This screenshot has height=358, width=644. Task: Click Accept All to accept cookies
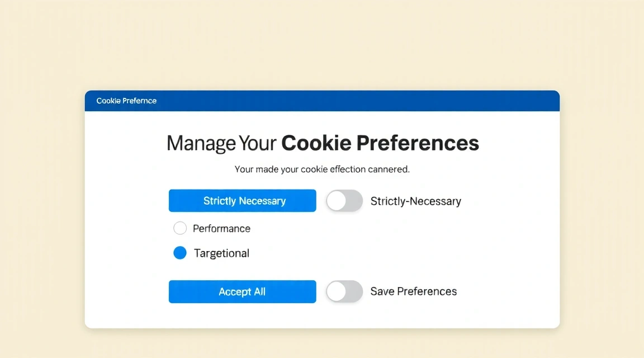point(242,291)
